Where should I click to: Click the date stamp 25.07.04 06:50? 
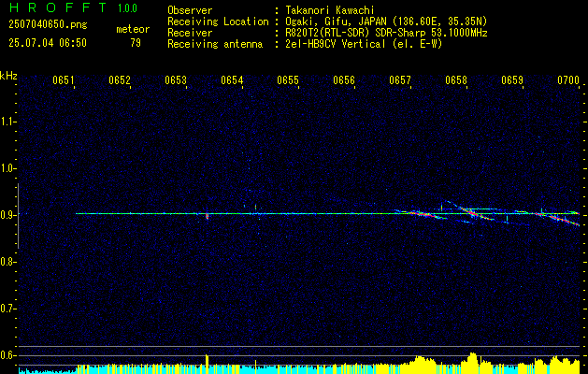click(x=48, y=43)
